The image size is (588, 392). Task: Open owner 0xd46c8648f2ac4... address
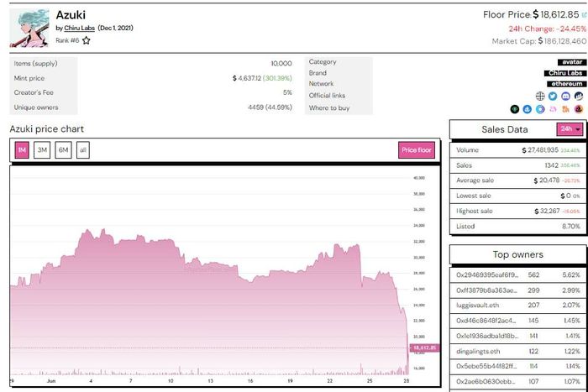tap(486, 321)
